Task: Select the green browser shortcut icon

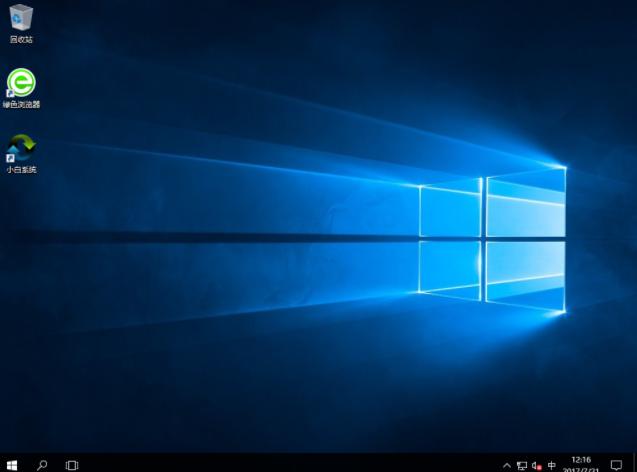Action: point(21,88)
